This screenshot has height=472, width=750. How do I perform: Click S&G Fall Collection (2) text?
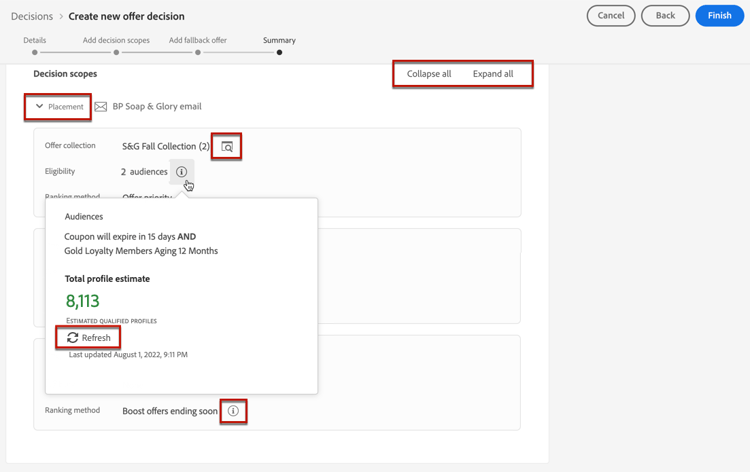tap(166, 146)
